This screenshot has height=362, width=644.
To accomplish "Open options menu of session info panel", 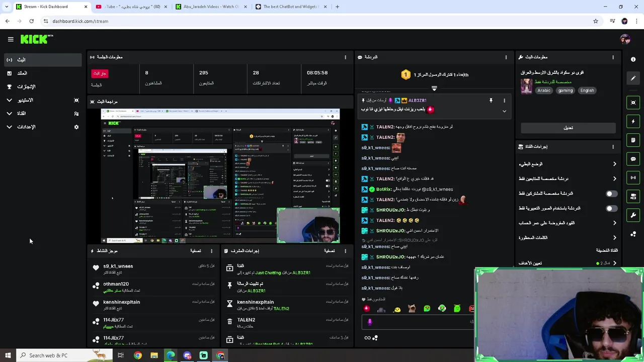I will tap(345, 57).
